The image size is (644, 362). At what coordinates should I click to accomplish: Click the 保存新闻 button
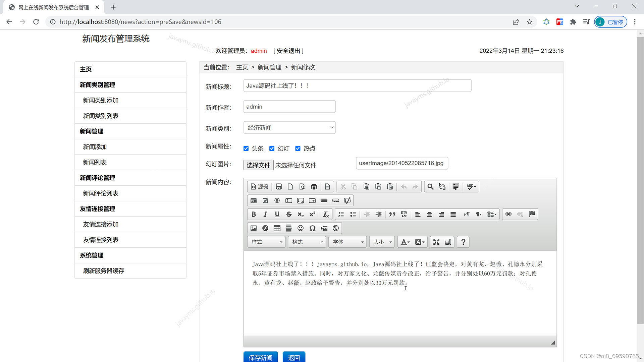[x=261, y=357]
